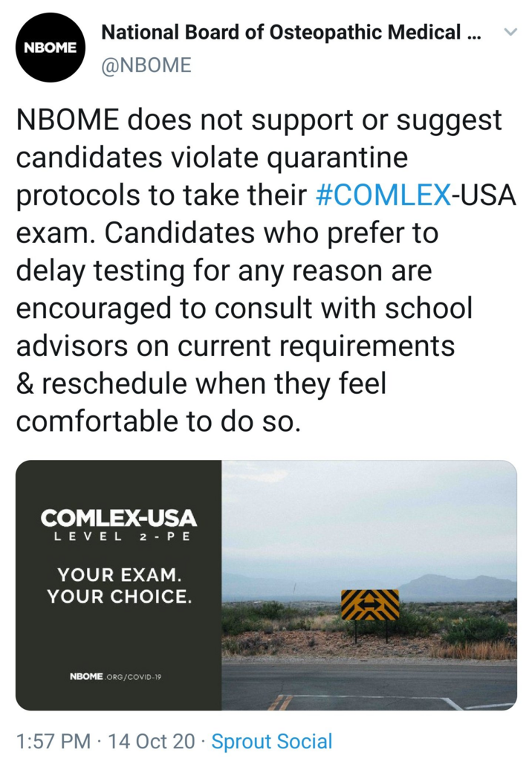Click the "LEVEL 2-PE" subtitle in the image
Viewport: 532px width, 761px height.
tap(119, 537)
